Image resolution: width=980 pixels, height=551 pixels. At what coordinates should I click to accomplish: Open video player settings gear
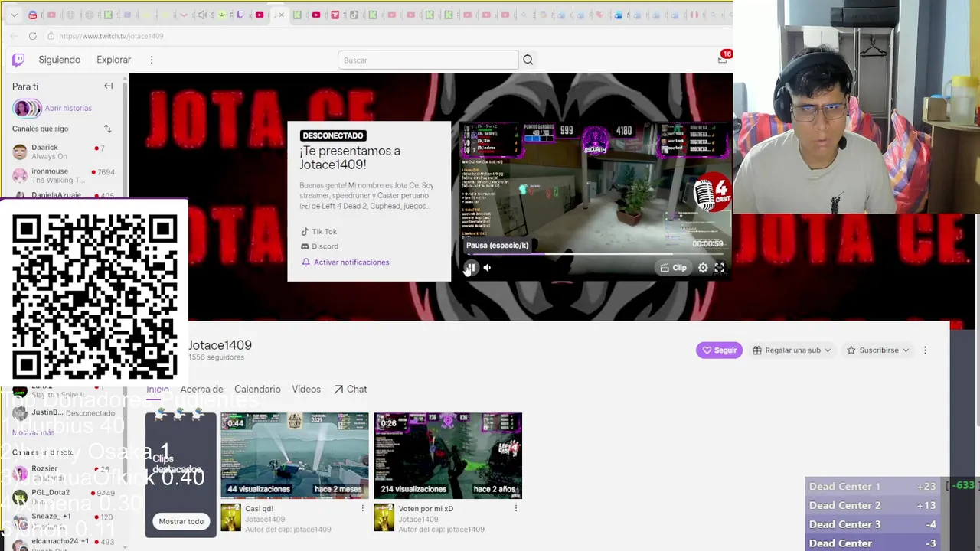pos(703,268)
